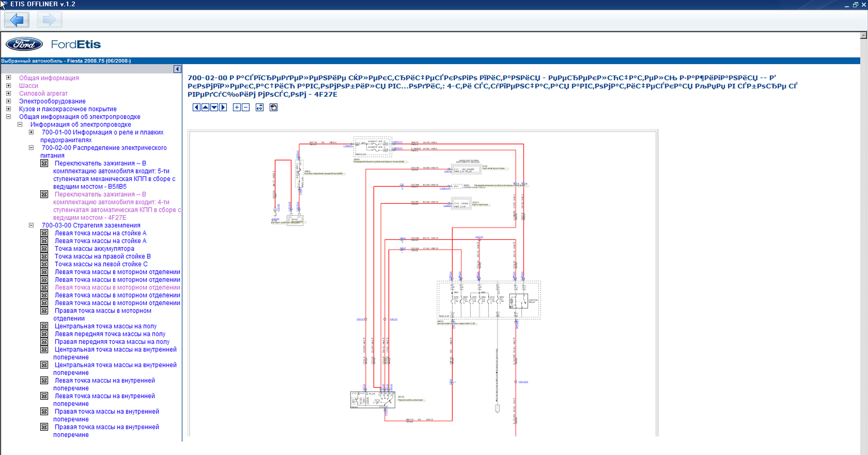This screenshot has height=455, width=868.
Task: Pan the wiring diagram left
Action: click(x=196, y=107)
